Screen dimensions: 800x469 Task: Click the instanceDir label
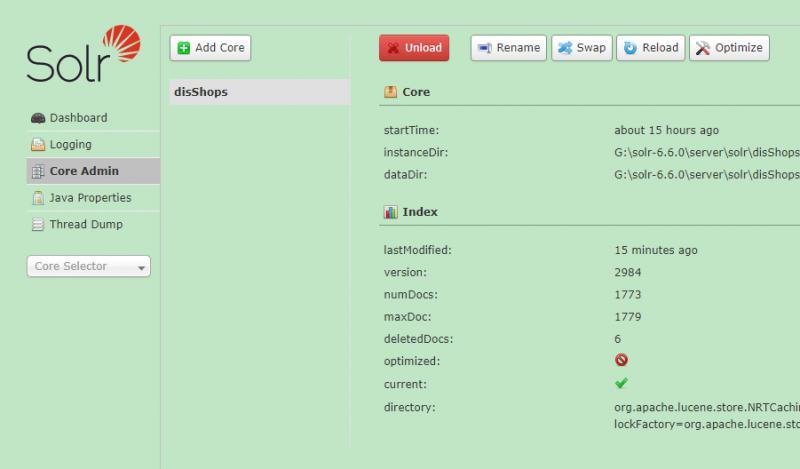click(x=416, y=152)
